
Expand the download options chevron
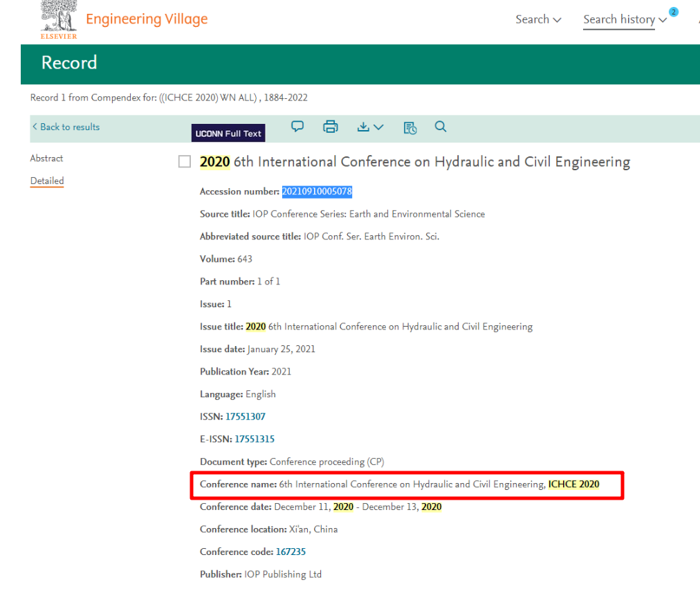(x=378, y=127)
